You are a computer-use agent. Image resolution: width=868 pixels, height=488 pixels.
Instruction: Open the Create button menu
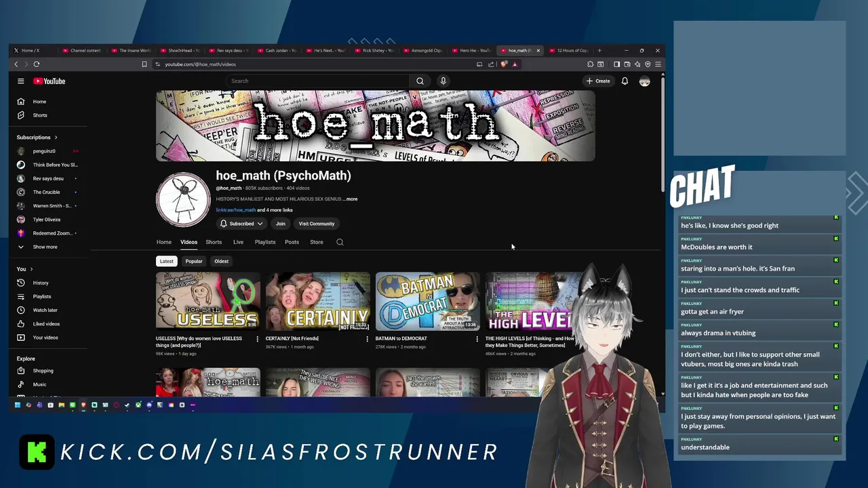598,81
